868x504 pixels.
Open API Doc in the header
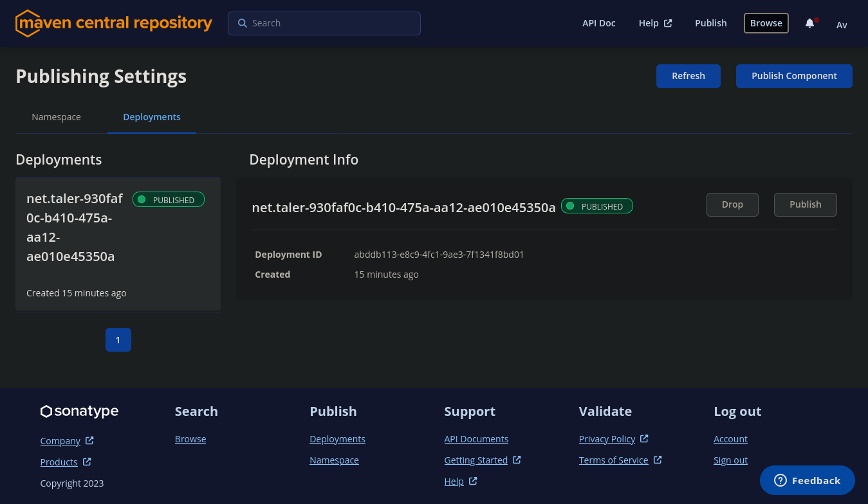(599, 23)
